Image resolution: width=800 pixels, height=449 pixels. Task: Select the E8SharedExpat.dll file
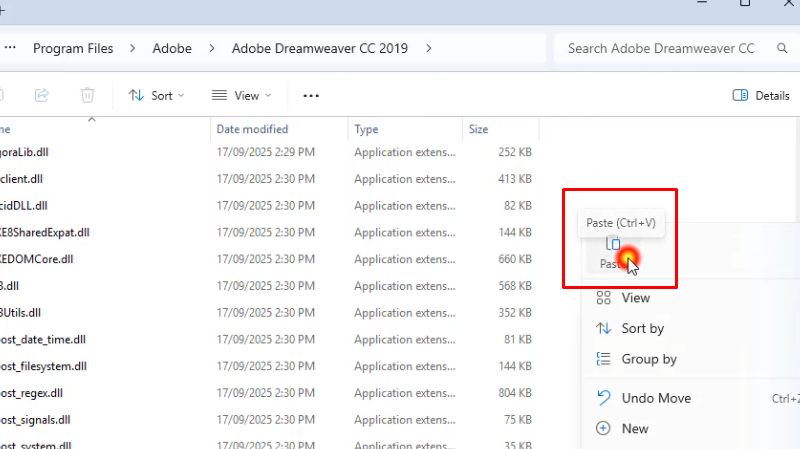point(45,233)
